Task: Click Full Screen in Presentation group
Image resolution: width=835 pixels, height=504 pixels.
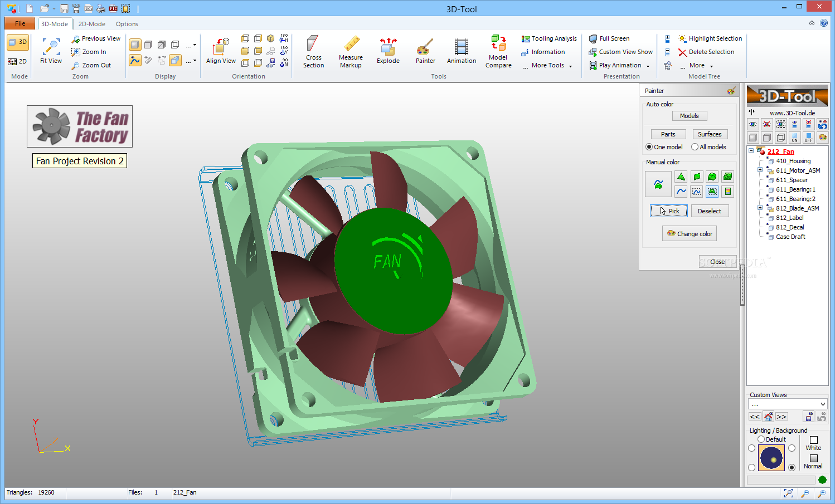Action: click(x=609, y=38)
